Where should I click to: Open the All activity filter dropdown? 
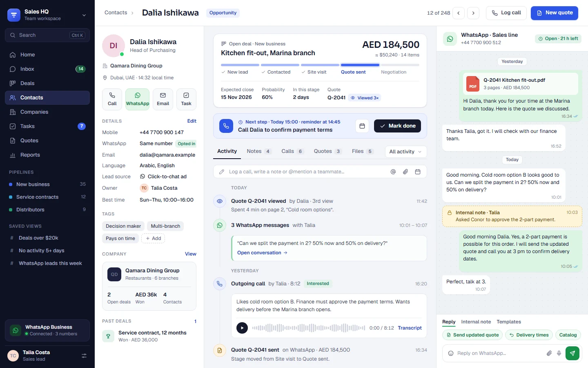(x=406, y=152)
